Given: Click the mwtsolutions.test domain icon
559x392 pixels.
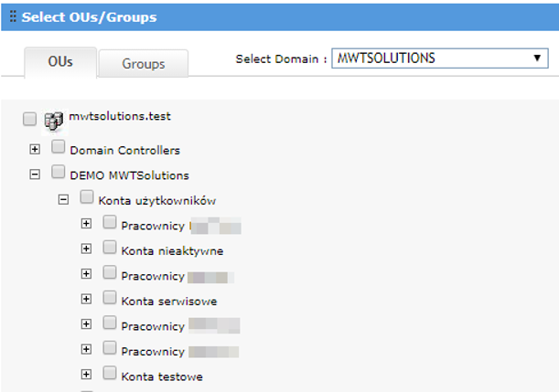Looking at the screenshot, I should click(x=53, y=120).
